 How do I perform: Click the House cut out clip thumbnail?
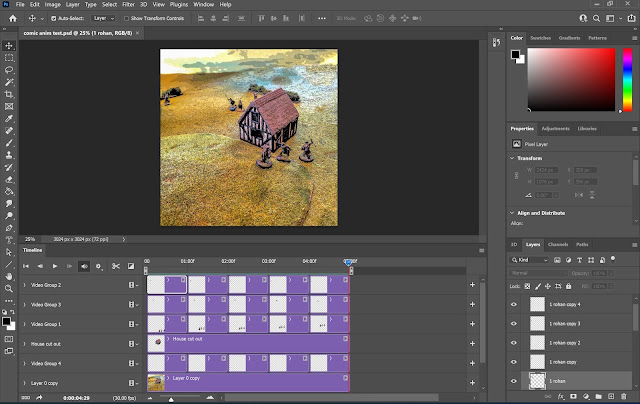(156, 342)
